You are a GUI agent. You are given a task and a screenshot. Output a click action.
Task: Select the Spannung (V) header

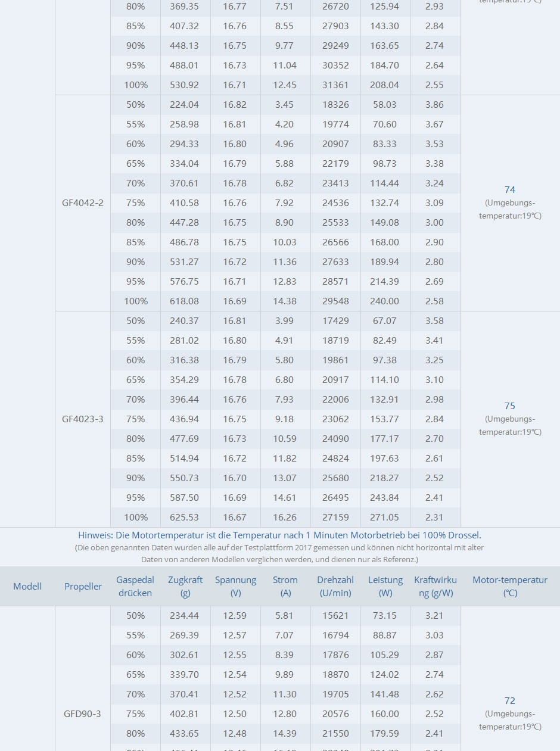point(235,586)
